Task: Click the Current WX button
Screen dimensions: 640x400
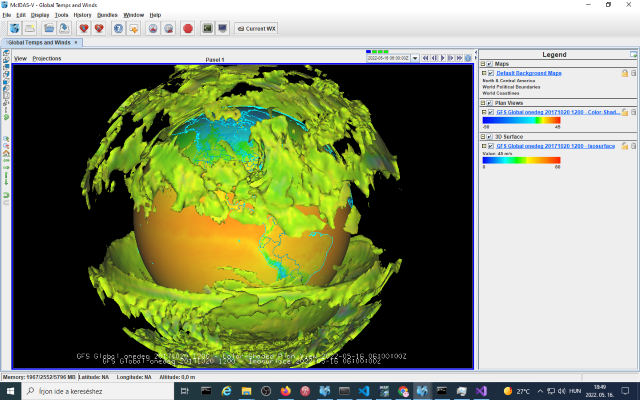Action: tap(256, 29)
